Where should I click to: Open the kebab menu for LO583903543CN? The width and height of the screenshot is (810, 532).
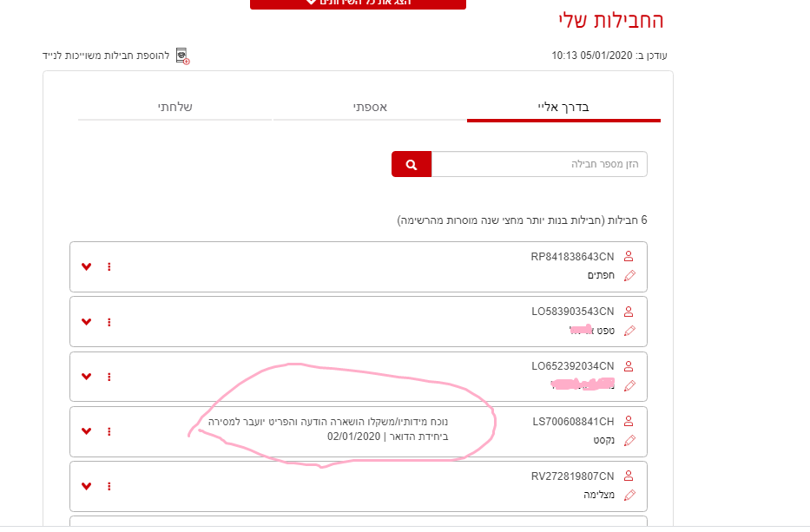tap(109, 321)
